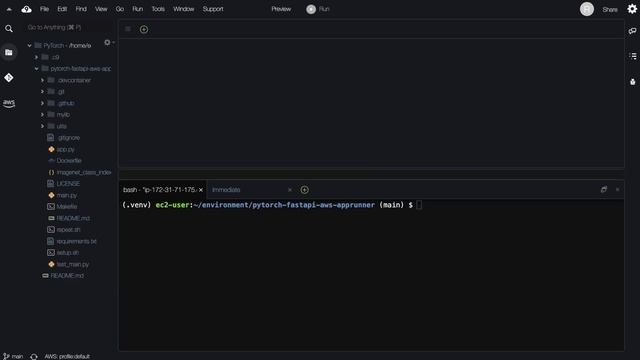Click the sync changes icon in status bar
This screenshot has height=360, width=640.
coord(34,356)
